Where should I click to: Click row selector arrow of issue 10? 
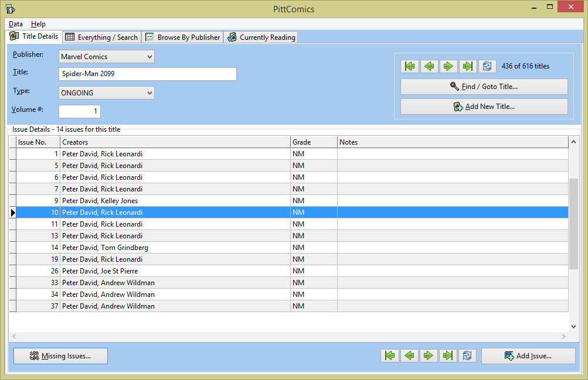13,213
